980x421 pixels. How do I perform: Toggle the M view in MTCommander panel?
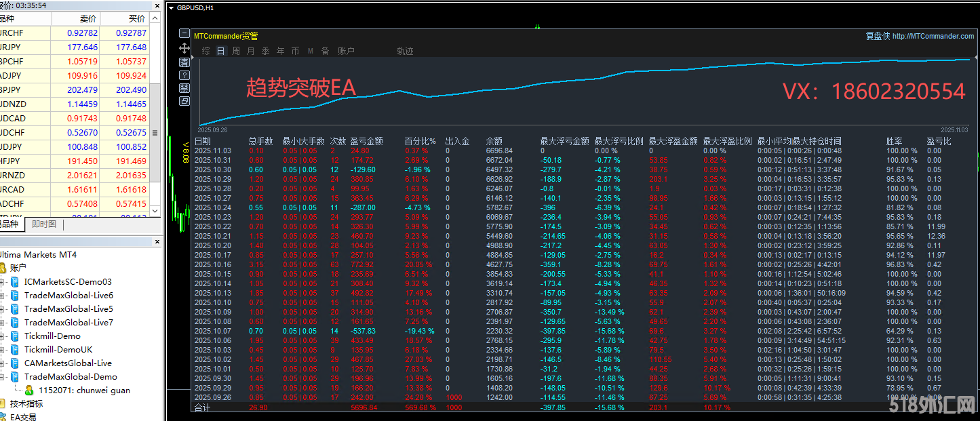coord(311,50)
